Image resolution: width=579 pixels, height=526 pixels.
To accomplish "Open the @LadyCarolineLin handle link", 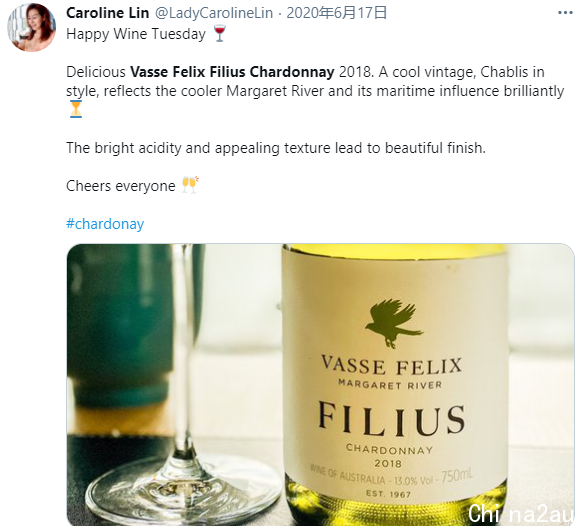I will pyautogui.click(x=214, y=13).
